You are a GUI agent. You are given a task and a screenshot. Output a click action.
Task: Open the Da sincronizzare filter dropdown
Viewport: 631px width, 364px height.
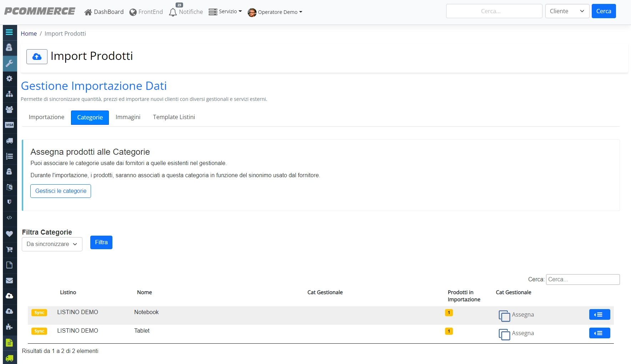pos(52,244)
